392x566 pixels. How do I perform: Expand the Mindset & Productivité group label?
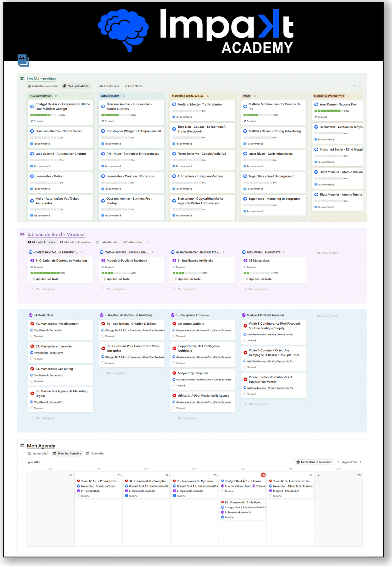(x=329, y=96)
